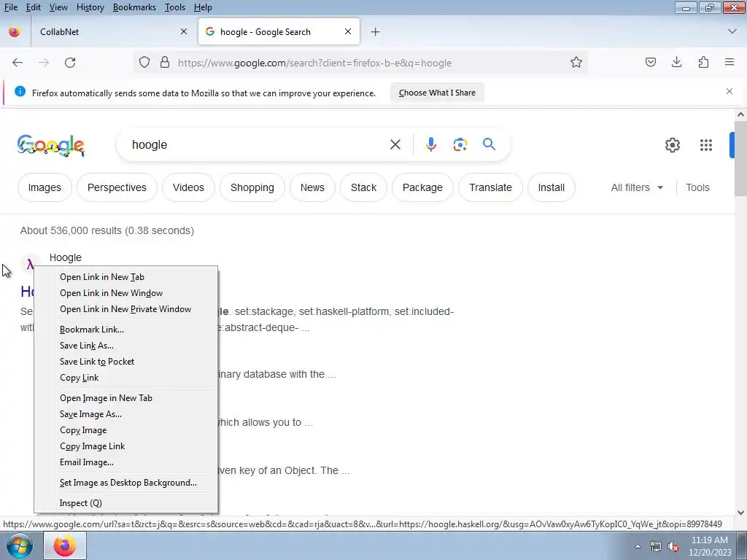Viewport: 747px width, 560px height.
Task: Select Copy Link in context menu
Action: tap(125, 378)
